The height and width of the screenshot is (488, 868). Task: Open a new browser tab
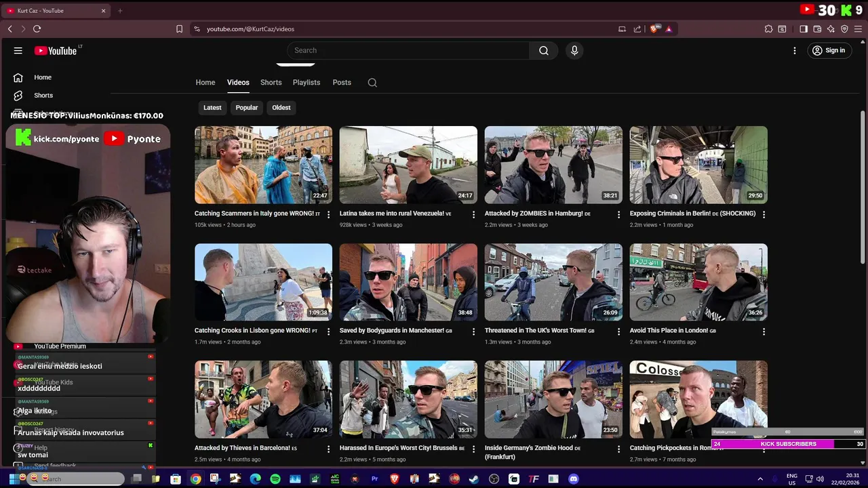[x=120, y=11]
